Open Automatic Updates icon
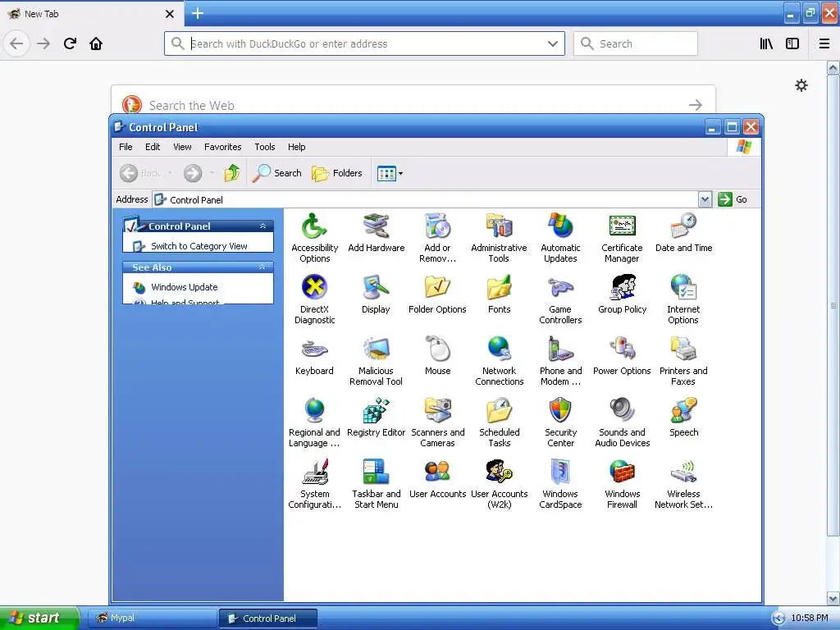Screen dimensions: 840x630 tap(560, 238)
